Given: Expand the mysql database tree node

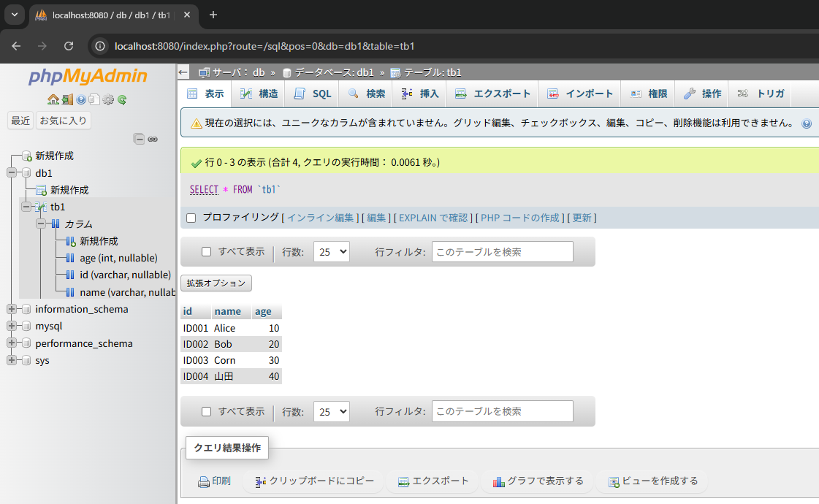Looking at the screenshot, I should (10, 326).
